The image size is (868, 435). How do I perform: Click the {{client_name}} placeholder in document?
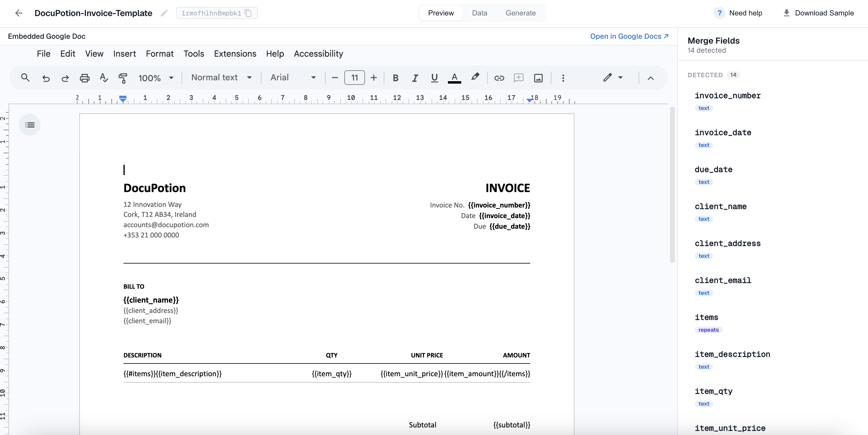coord(151,300)
